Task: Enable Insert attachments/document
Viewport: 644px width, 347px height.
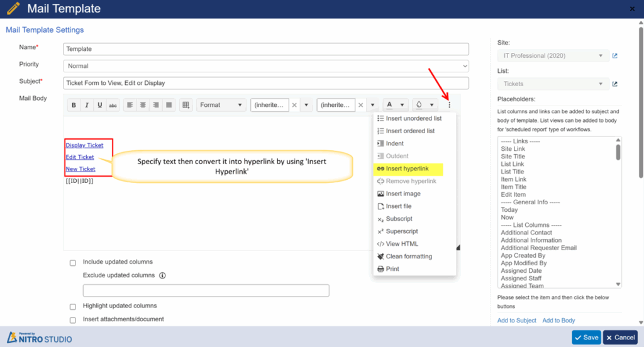Action: click(x=73, y=321)
